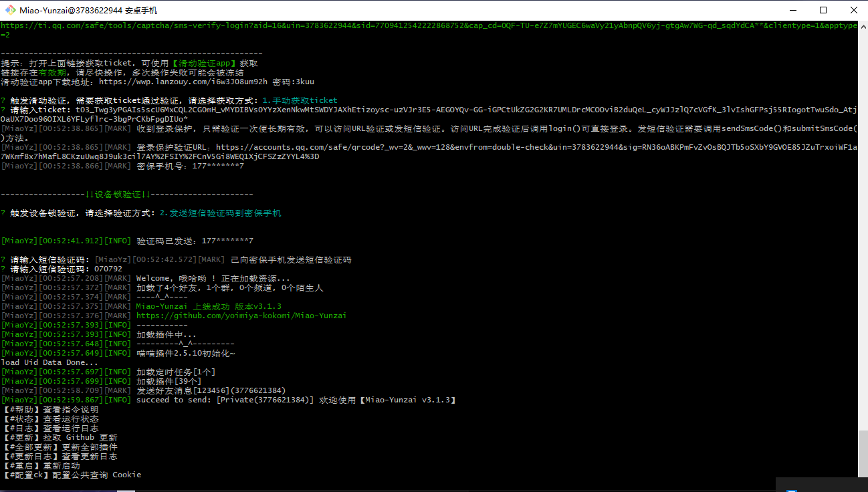Open the github.com Miao-Yunzai repository link
The height and width of the screenshot is (492, 868).
(241, 316)
